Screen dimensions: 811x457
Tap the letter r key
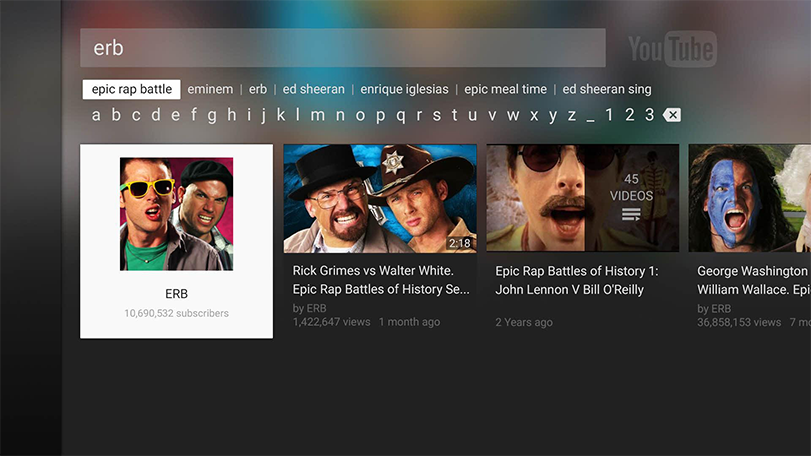click(419, 115)
